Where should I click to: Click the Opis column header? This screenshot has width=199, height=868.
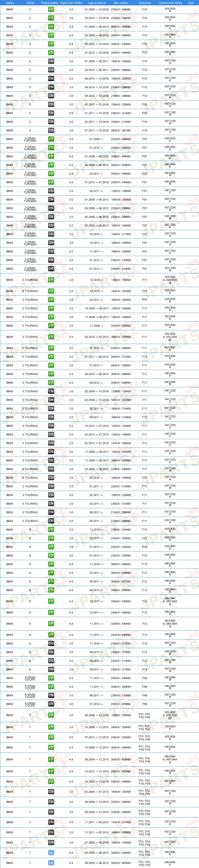click(191, 3)
